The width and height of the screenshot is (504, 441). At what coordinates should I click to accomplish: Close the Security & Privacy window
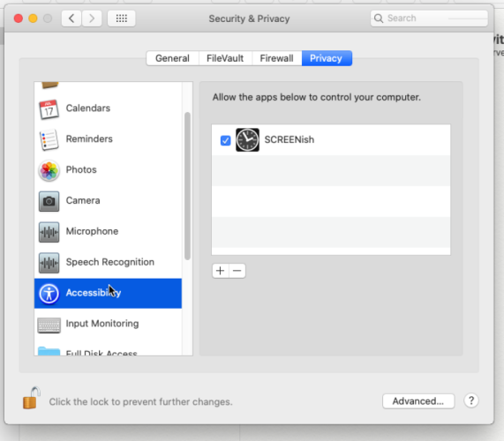coord(19,19)
